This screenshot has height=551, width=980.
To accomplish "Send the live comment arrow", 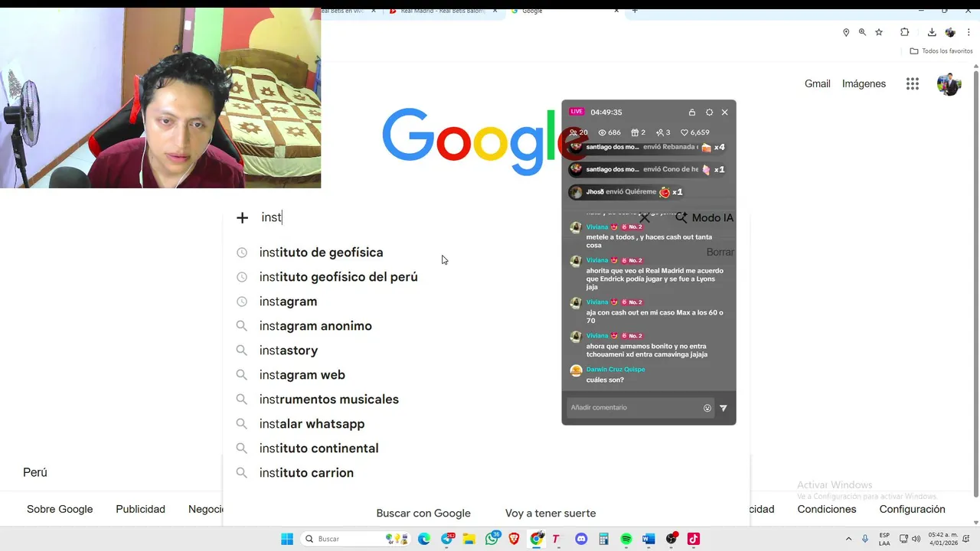I will (724, 408).
